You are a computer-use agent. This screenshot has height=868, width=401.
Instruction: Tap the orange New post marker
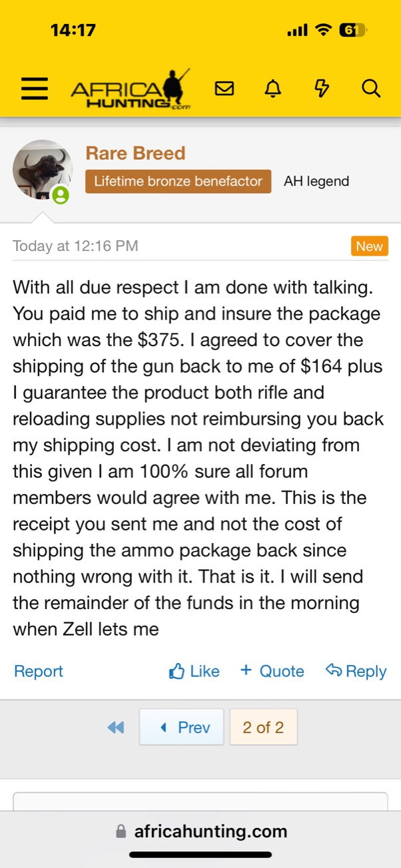369,246
